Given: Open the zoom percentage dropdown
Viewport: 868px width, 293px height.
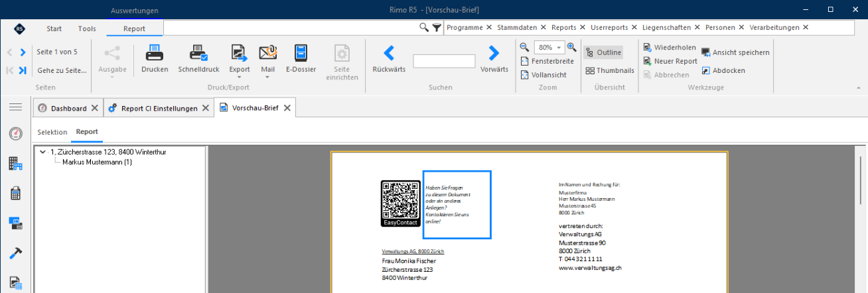Looking at the screenshot, I should (x=559, y=48).
